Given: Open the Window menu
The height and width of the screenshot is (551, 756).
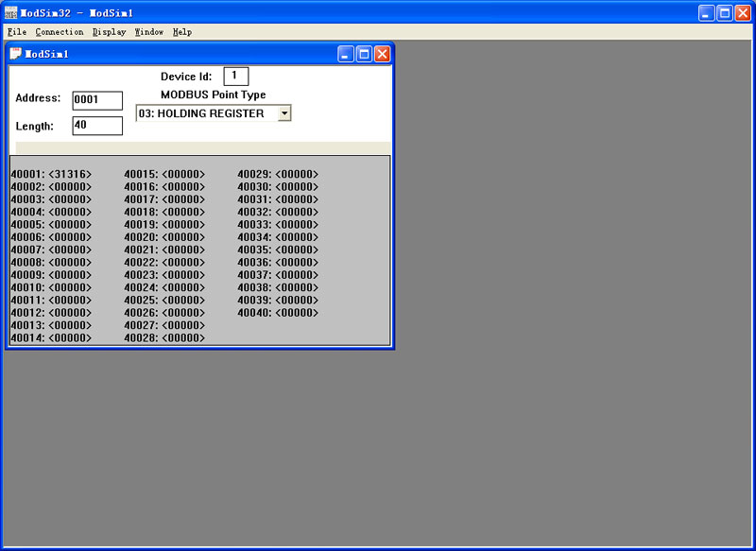Looking at the screenshot, I should (149, 32).
